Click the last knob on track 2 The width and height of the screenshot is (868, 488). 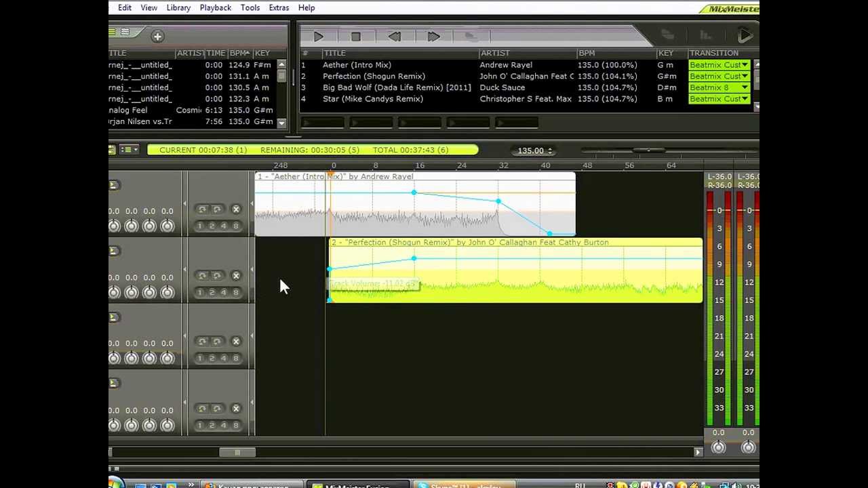167,292
